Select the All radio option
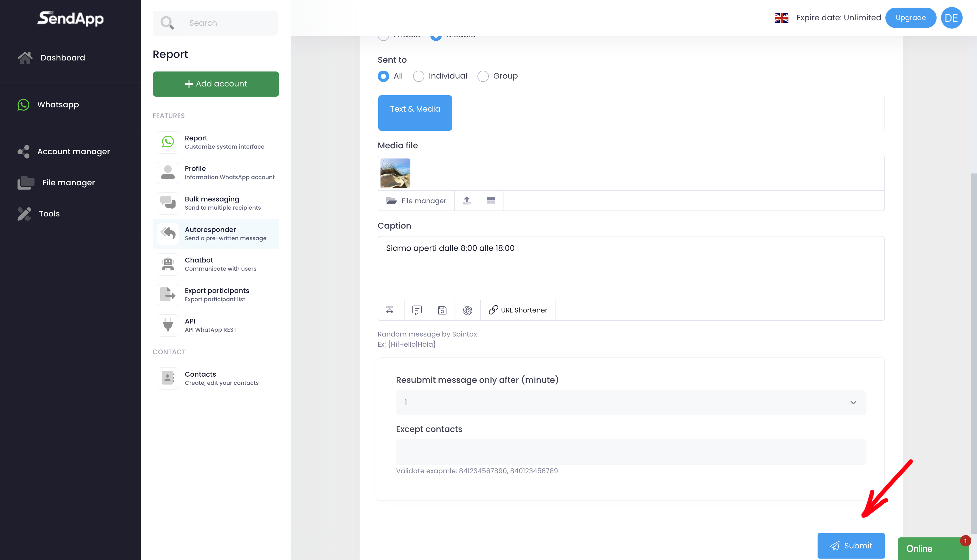 tap(383, 76)
